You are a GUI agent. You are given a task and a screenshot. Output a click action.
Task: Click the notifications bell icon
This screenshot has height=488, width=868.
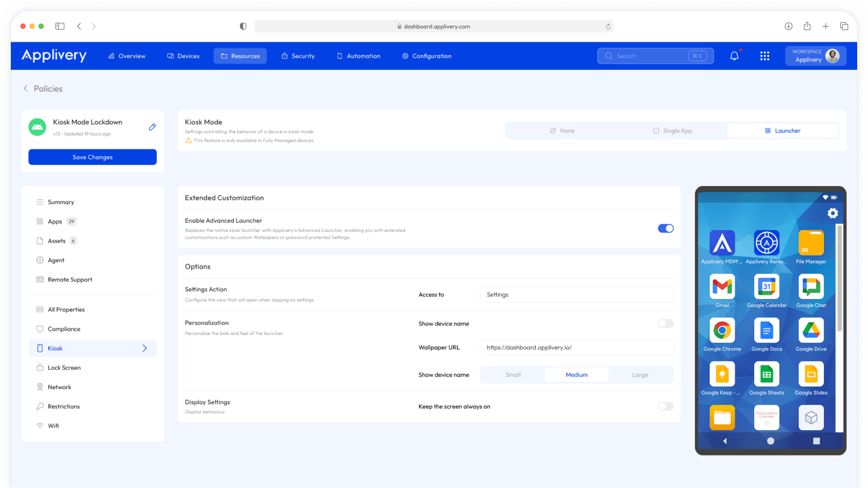[x=734, y=56]
